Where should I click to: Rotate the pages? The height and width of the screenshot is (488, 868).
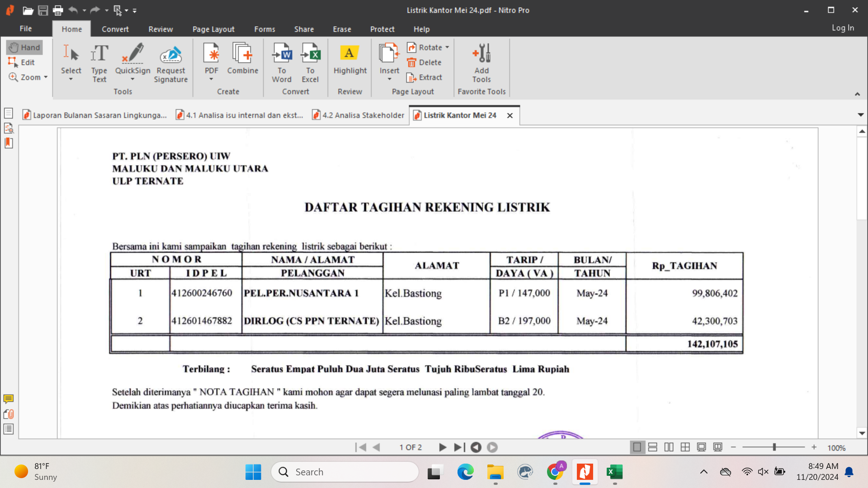(x=425, y=47)
